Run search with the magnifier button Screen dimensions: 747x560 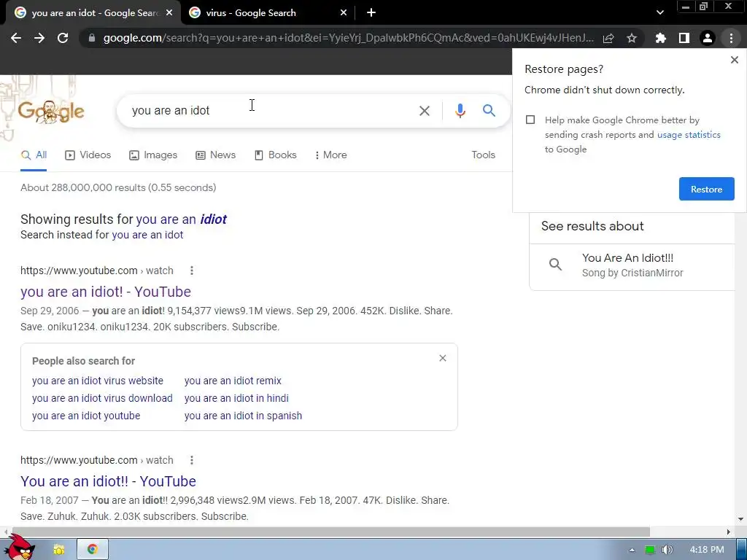pos(489,111)
